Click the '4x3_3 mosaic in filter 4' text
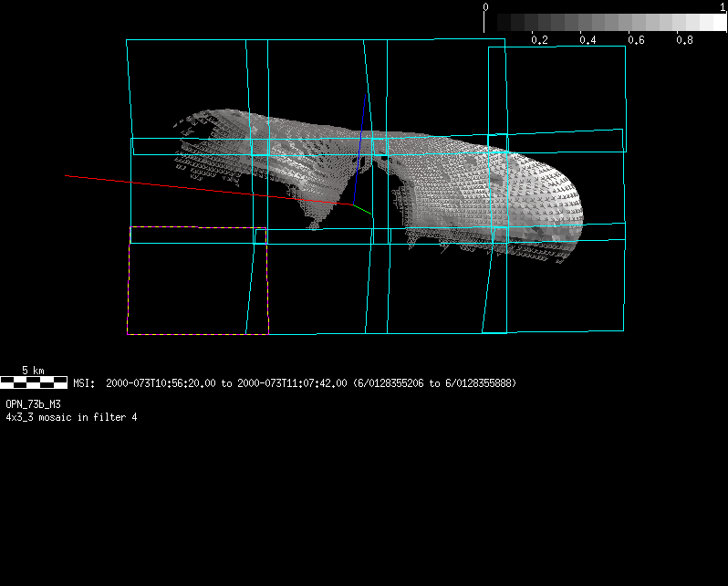 click(71, 417)
